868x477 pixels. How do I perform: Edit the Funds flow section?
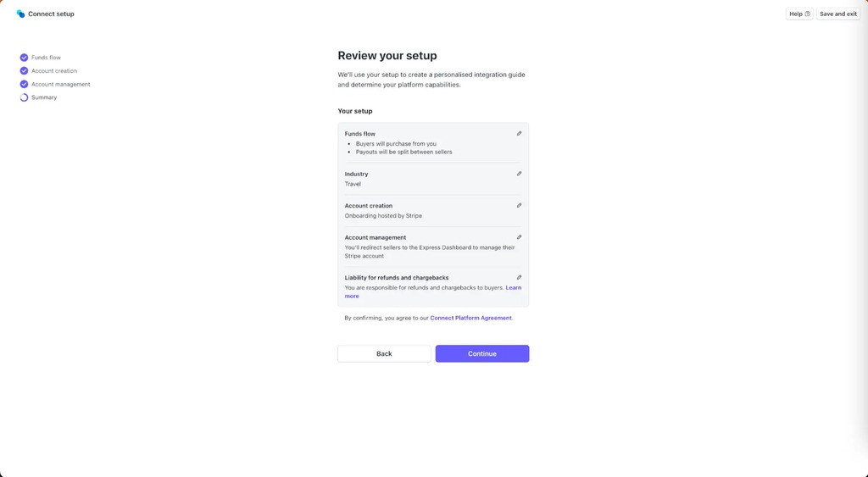[x=519, y=134]
